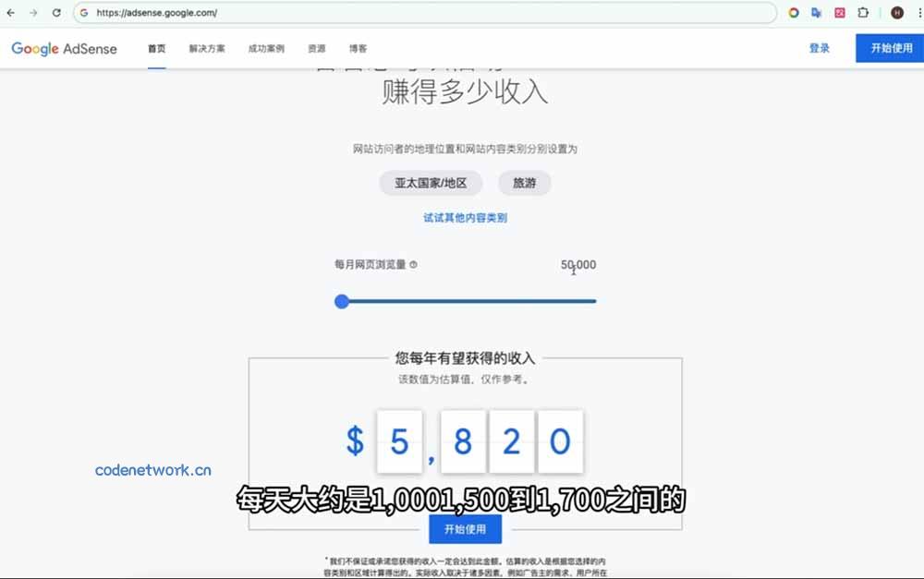
Task: Click the 开始使用 button below the earnings
Action: pos(465,529)
